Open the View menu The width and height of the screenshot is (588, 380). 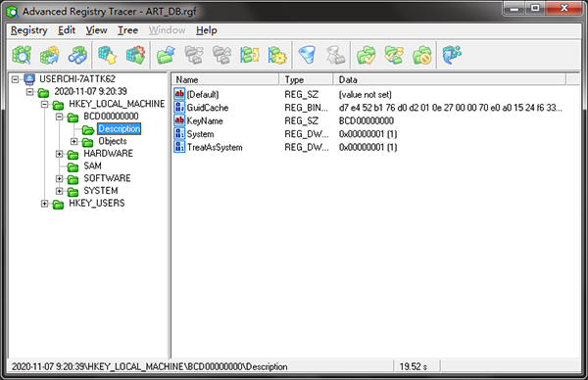96,30
